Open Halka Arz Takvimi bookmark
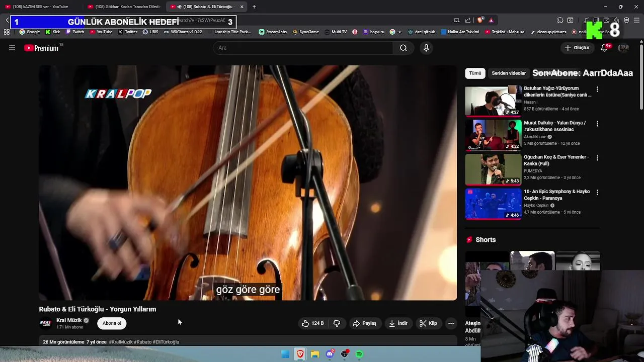 [460, 32]
